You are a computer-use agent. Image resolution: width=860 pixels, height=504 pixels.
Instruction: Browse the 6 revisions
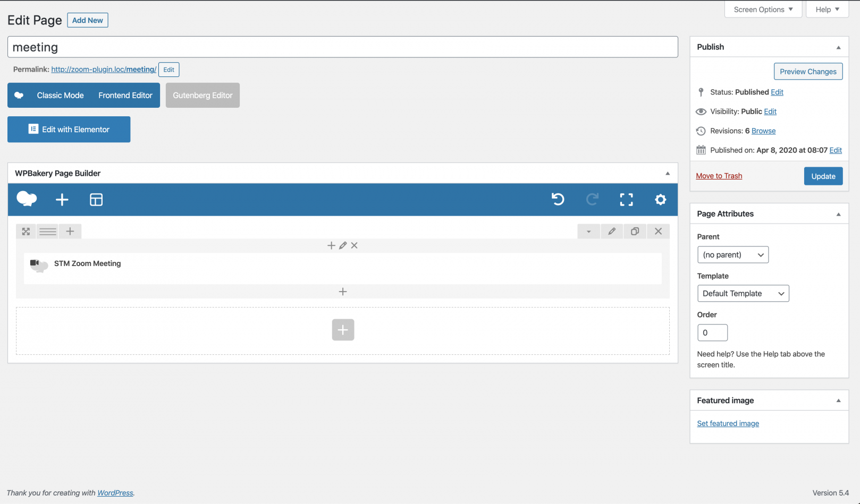point(763,131)
